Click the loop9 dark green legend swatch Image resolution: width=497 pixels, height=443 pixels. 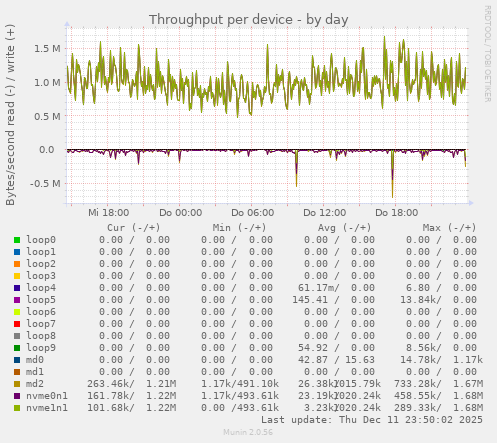point(17,348)
